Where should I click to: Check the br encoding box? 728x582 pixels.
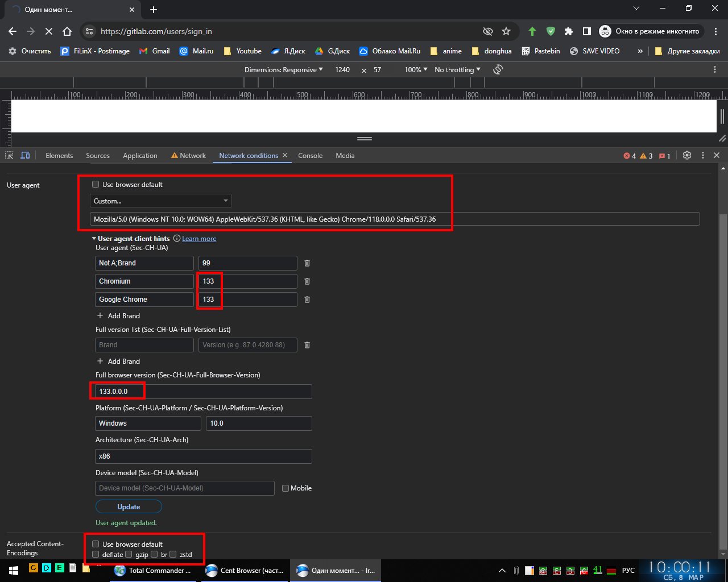[x=154, y=554]
